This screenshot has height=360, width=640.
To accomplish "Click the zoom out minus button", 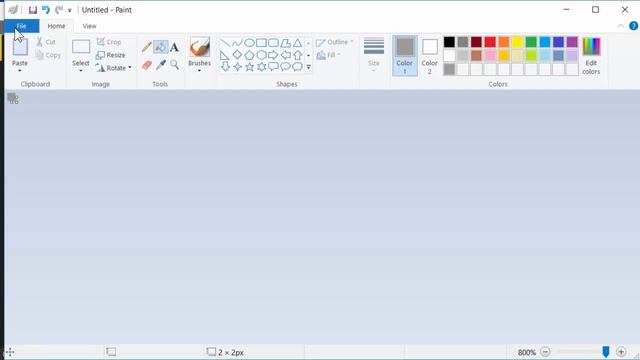I will click(545, 351).
